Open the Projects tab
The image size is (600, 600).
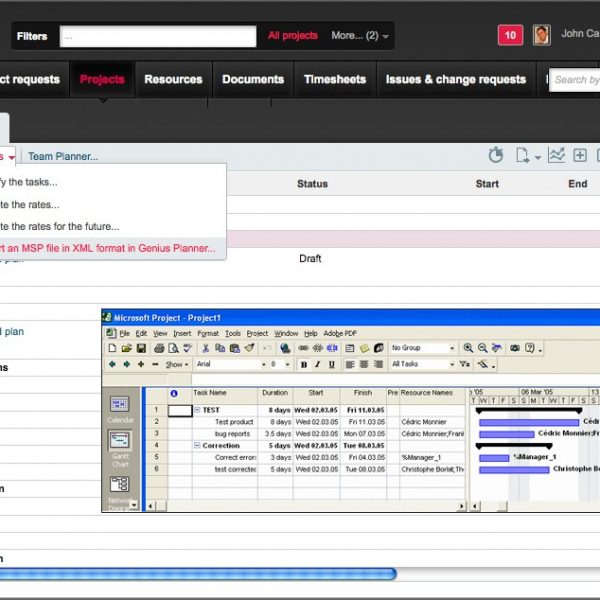point(102,79)
